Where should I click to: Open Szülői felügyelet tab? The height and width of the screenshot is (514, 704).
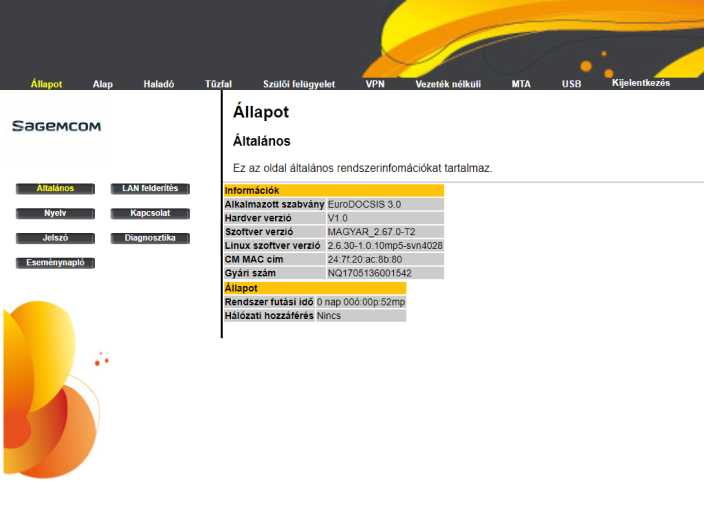click(x=298, y=84)
